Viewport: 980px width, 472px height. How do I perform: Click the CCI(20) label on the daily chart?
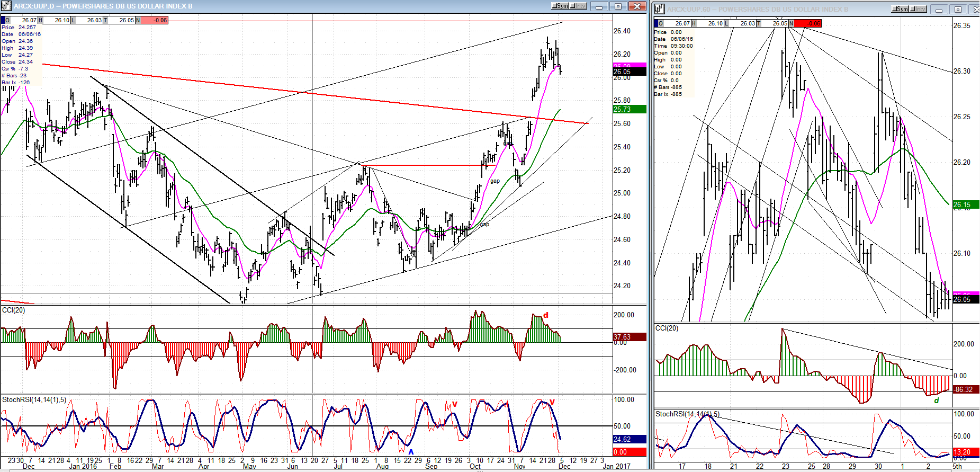(x=14, y=310)
